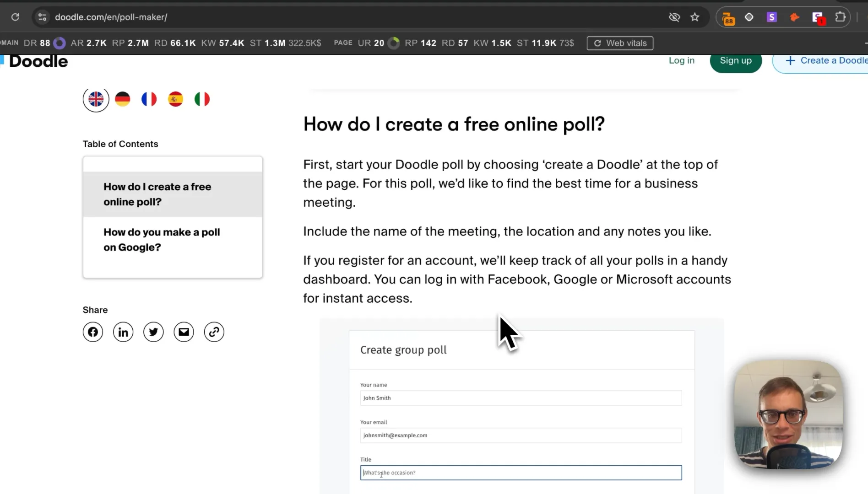868x494 pixels.
Task: Click the presenter webcam thumbnail
Action: pos(788,414)
